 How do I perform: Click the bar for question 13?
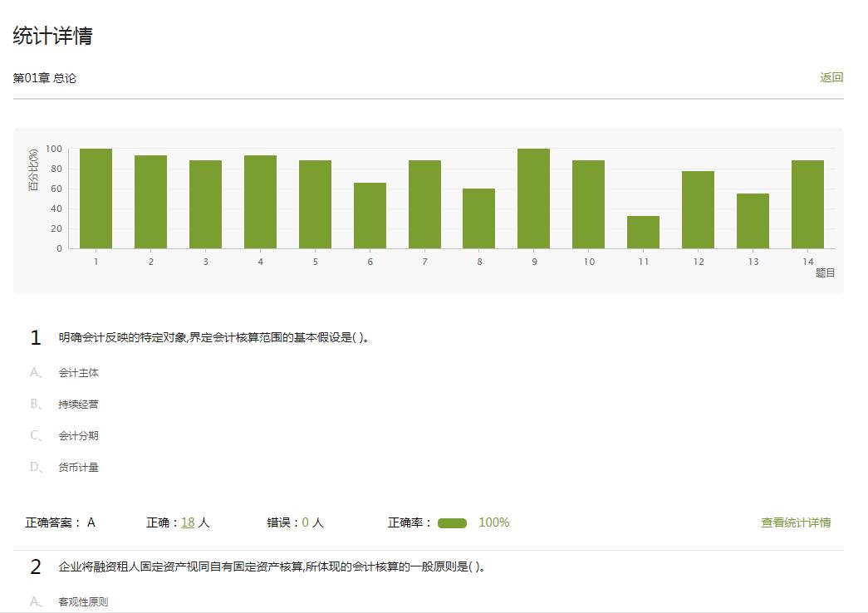click(753, 221)
